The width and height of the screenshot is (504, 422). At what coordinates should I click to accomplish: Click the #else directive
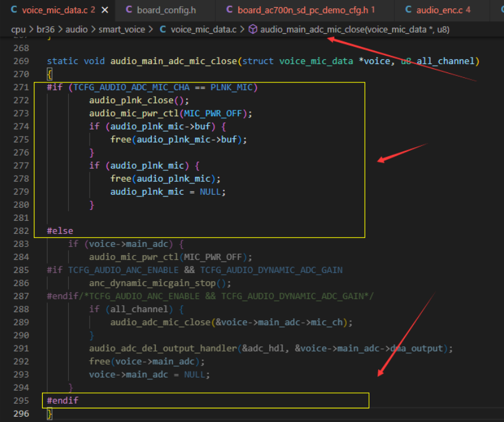click(60, 231)
